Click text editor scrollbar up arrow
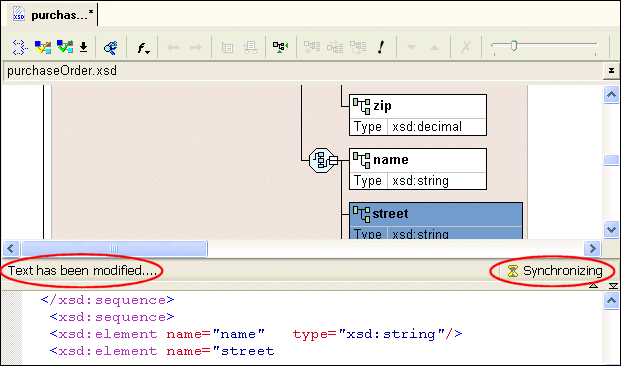 pos(611,301)
